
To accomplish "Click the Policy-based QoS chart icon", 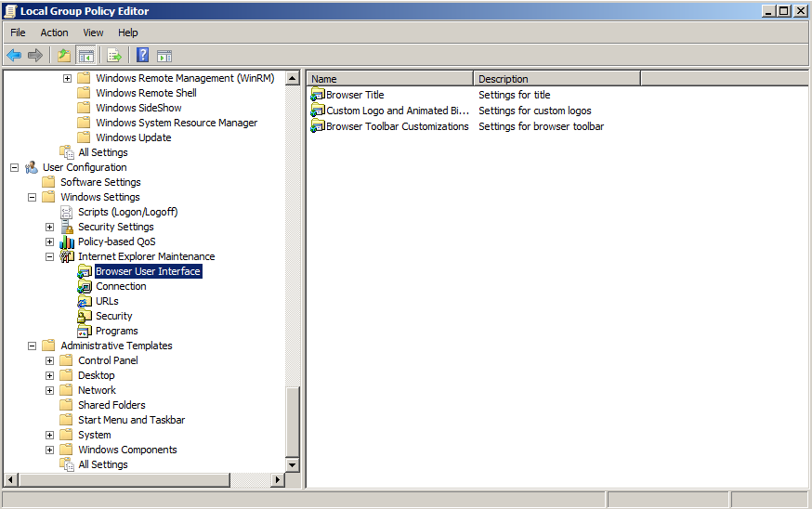I will (x=67, y=241).
